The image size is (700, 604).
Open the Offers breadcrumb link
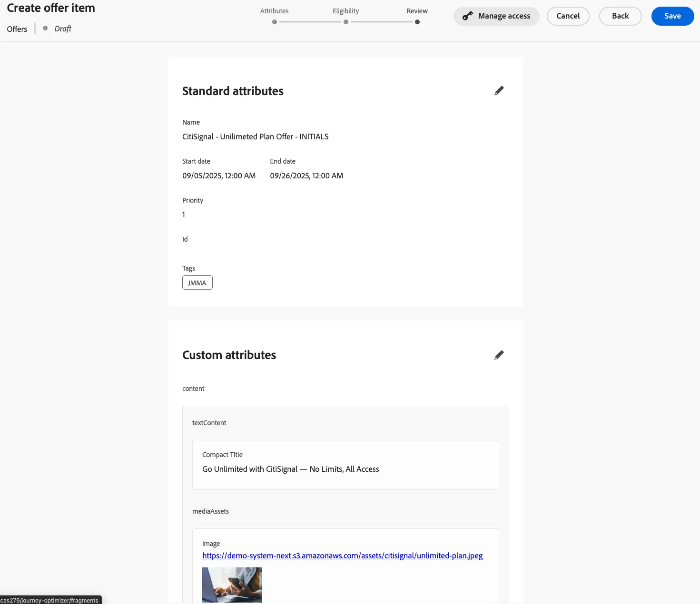(x=17, y=29)
